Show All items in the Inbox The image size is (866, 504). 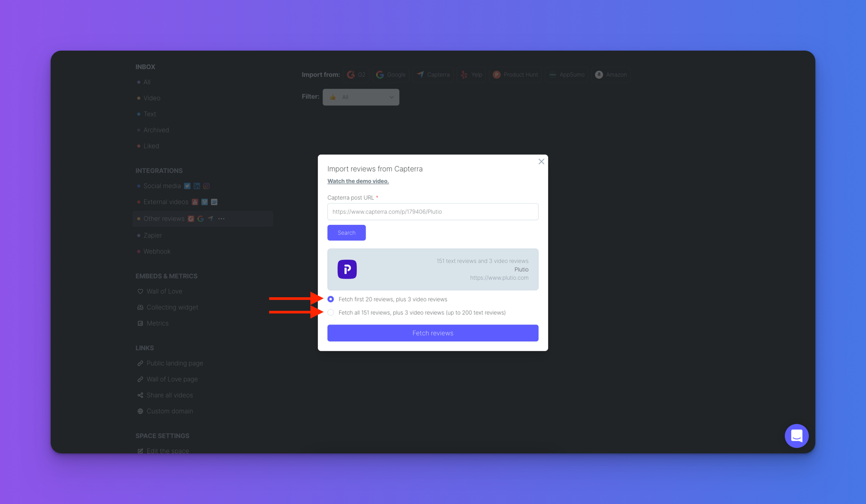tap(147, 82)
